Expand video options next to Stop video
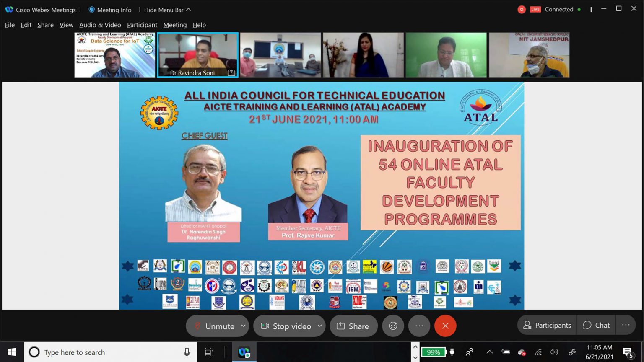The height and width of the screenshot is (362, 644). 319,326
